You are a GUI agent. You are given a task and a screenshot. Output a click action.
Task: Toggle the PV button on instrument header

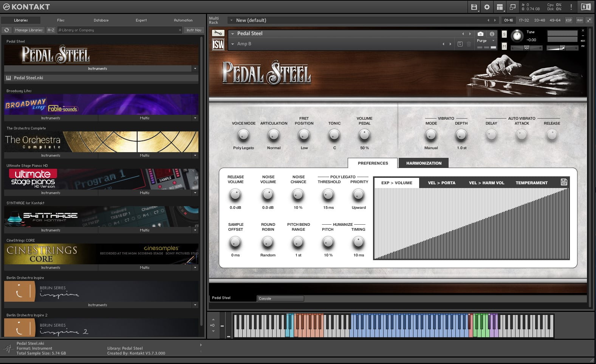click(x=583, y=46)
